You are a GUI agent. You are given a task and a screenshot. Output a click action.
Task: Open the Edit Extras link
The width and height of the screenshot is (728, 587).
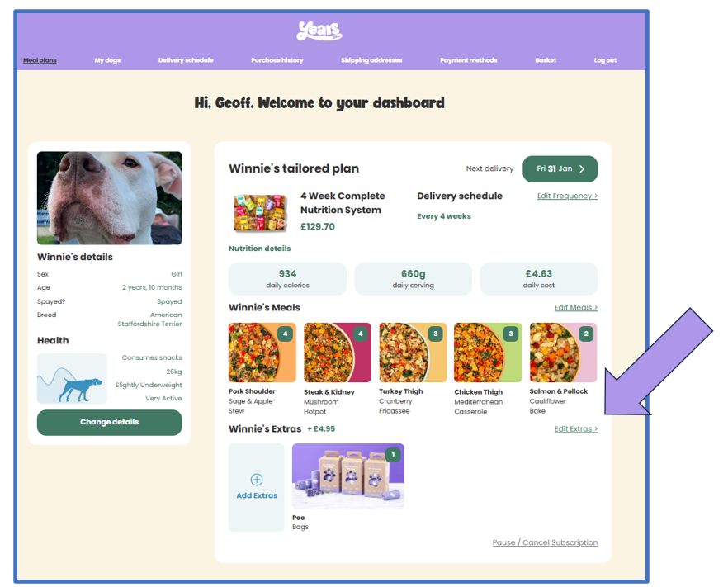coord(576,428)
